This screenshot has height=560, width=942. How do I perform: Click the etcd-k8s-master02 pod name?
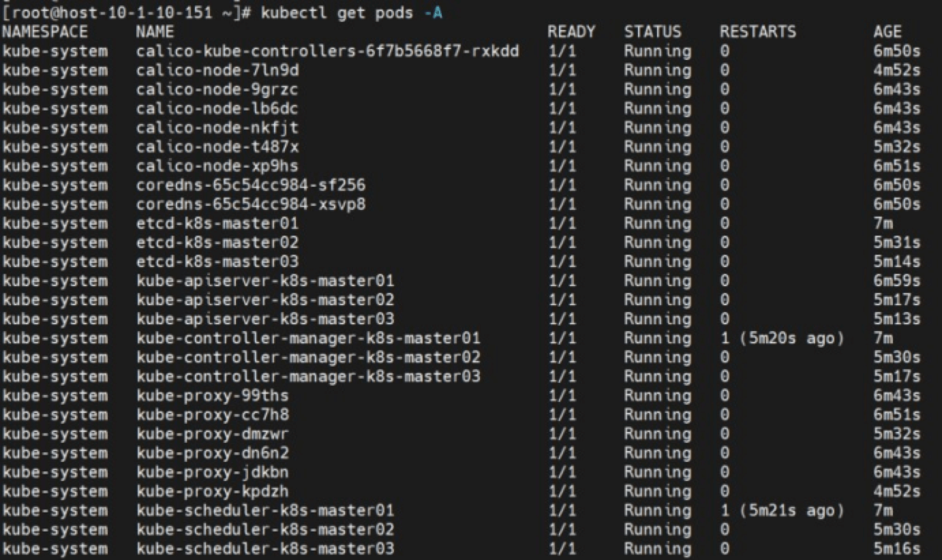217,243
